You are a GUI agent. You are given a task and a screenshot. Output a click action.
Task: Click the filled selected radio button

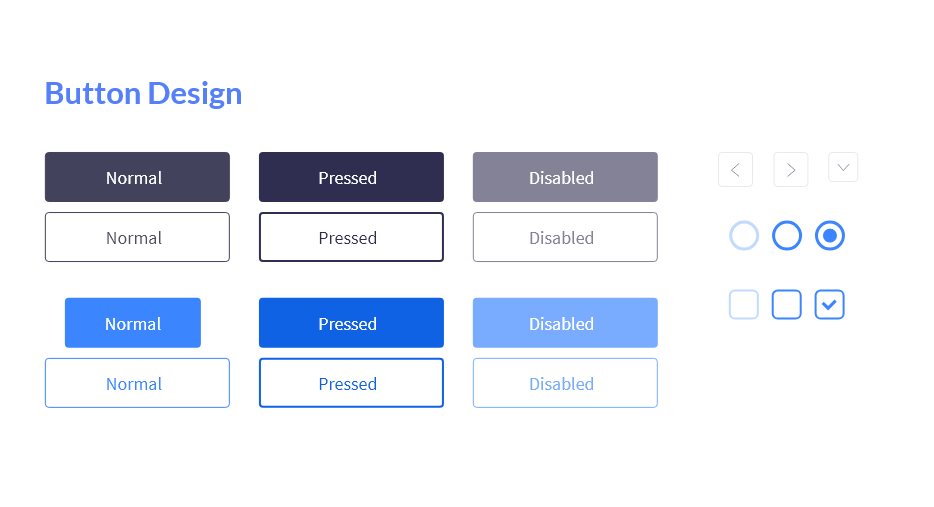point(830,235)
